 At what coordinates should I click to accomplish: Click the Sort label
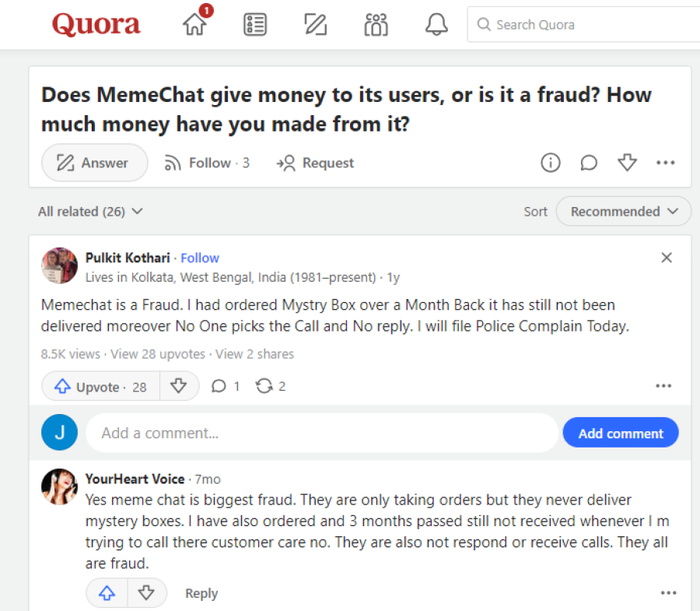pos(535,211)
